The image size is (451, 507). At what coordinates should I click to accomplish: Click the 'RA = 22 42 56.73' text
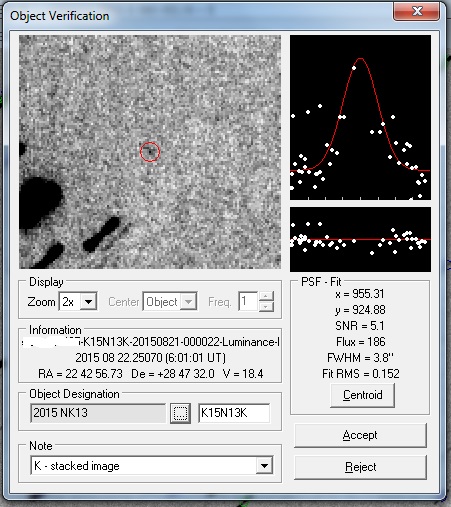(80, 374)
